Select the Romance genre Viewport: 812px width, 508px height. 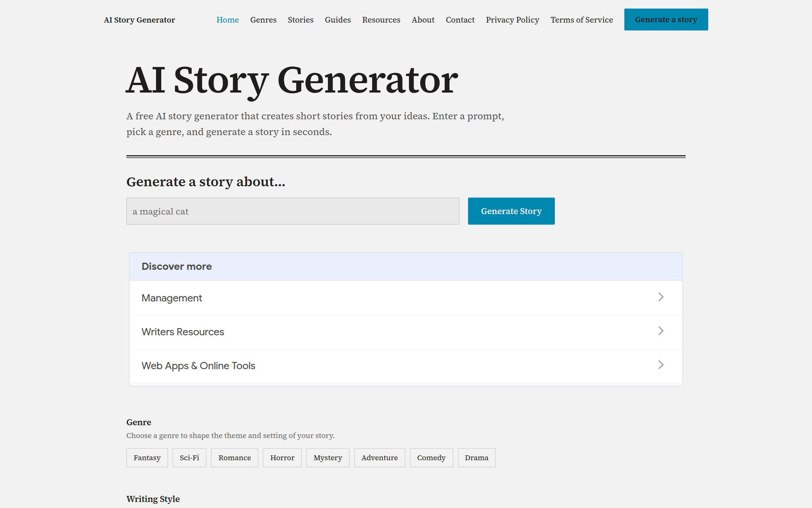coord(234,458)
